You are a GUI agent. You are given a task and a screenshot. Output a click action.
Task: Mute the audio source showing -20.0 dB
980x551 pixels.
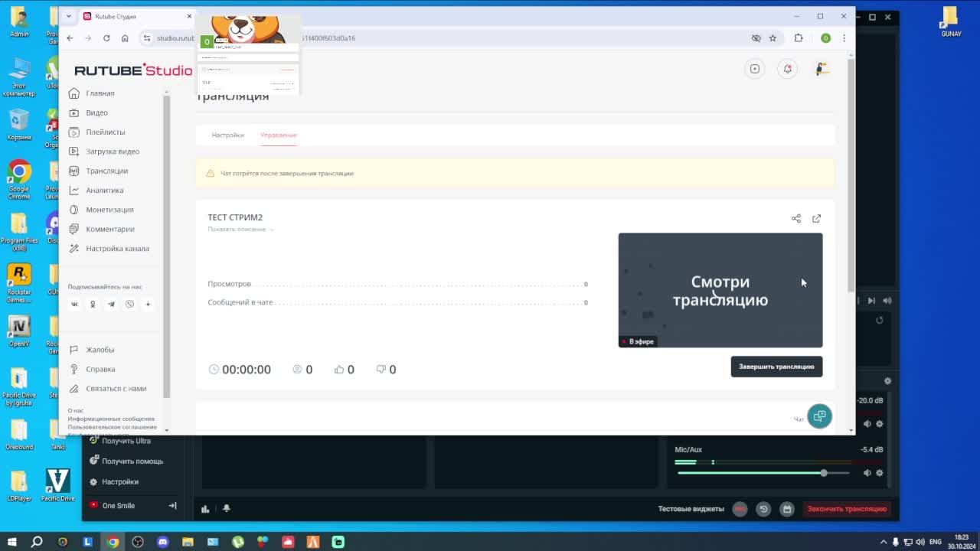coord(867,424)
